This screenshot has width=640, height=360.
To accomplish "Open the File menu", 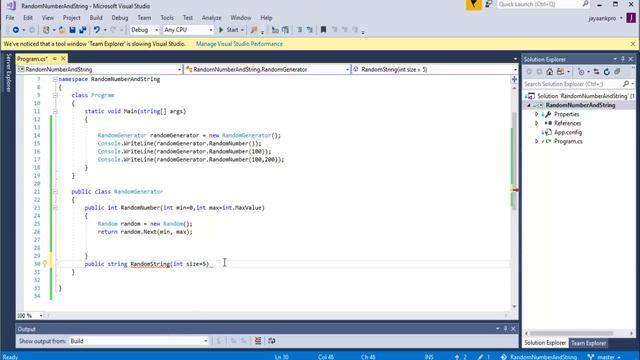I will [10, 18].
